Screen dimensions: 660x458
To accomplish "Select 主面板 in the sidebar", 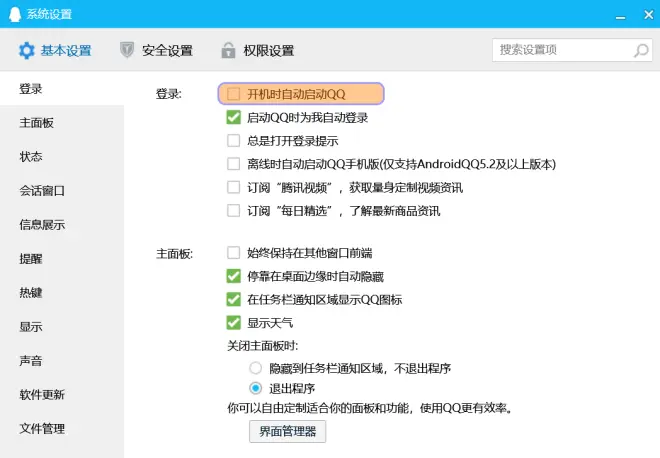I will tap(62, 123).
